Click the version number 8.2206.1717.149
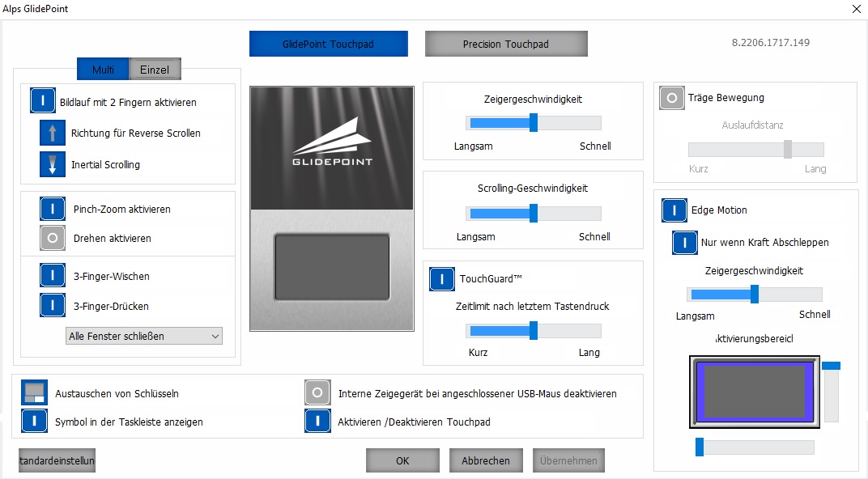 [771, 43]
